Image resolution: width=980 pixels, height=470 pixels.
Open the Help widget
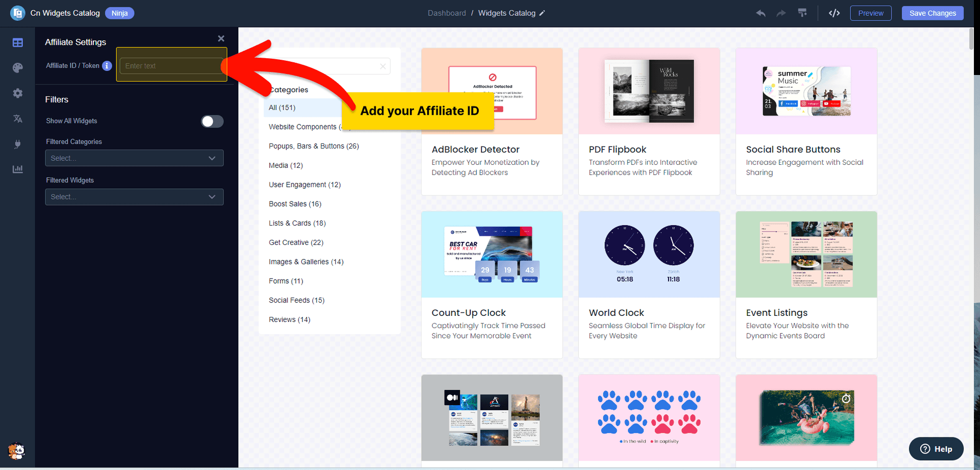(x=936, y=449)
